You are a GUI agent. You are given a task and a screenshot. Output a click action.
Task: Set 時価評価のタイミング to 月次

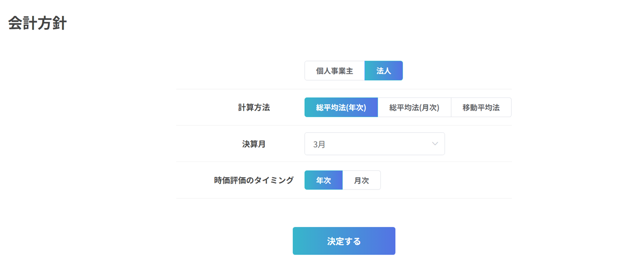click(x=362, y=180)
